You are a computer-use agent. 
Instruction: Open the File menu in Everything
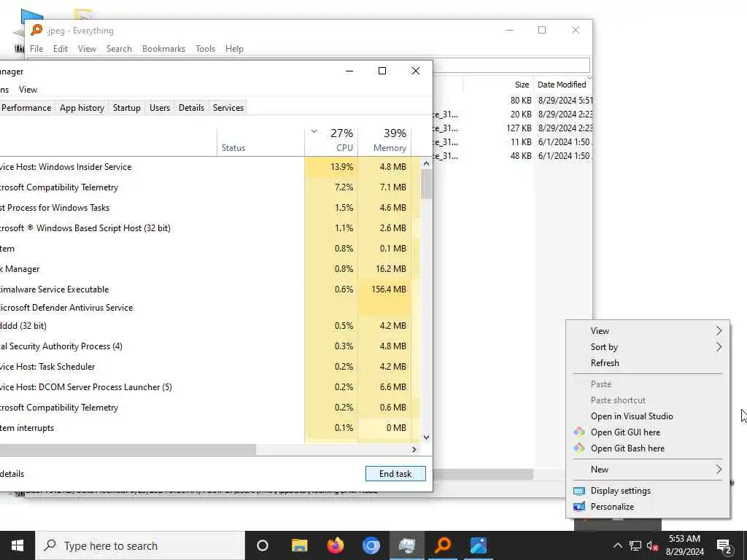pyautogui.click(x=36, y=49)
